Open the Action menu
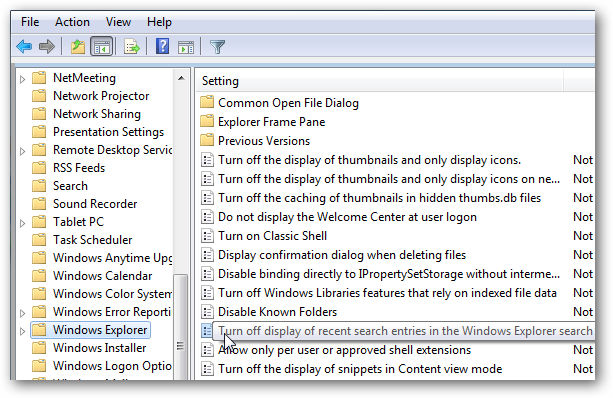The image size is (613, 398). 72,22
